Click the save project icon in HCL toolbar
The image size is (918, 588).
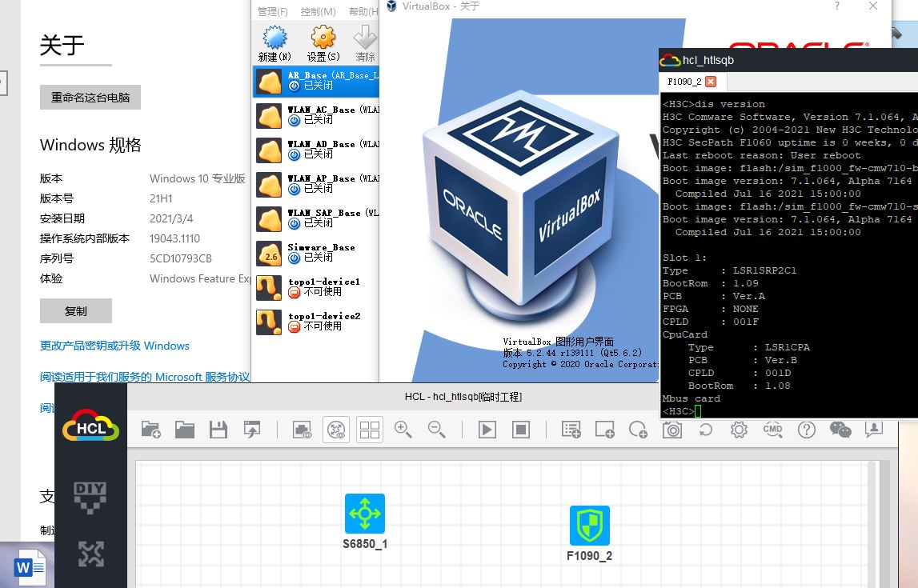tap(218, 430)
